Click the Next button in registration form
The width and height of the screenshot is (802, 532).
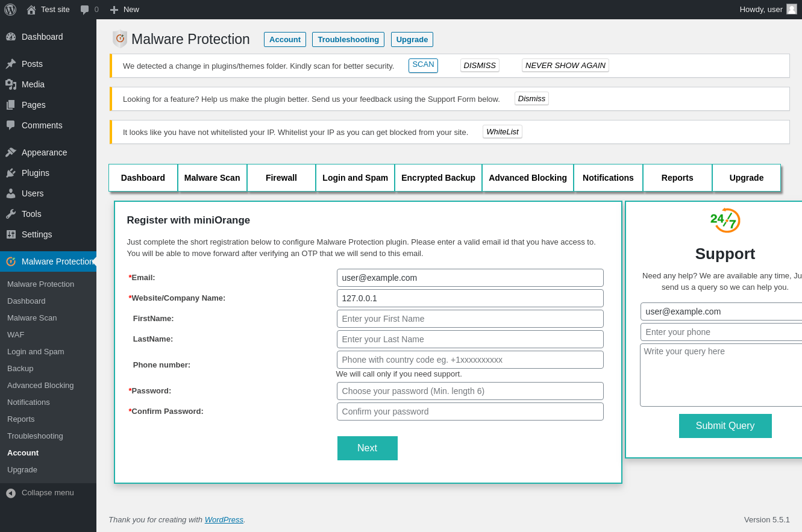tap(368, 448)
